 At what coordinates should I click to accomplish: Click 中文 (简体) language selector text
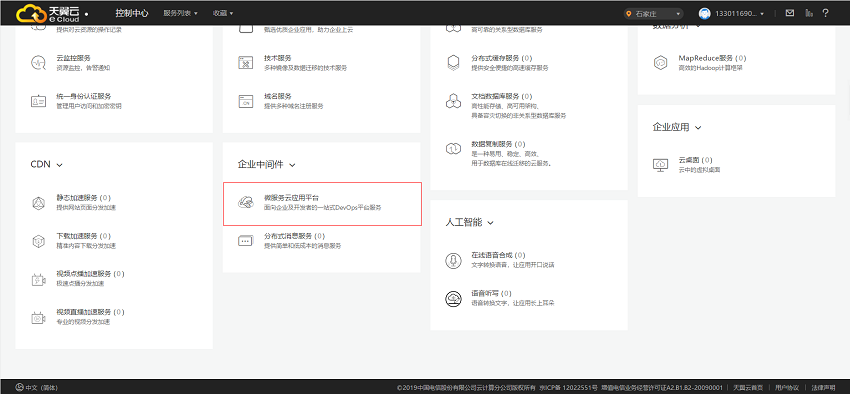[x=42, y=388]
